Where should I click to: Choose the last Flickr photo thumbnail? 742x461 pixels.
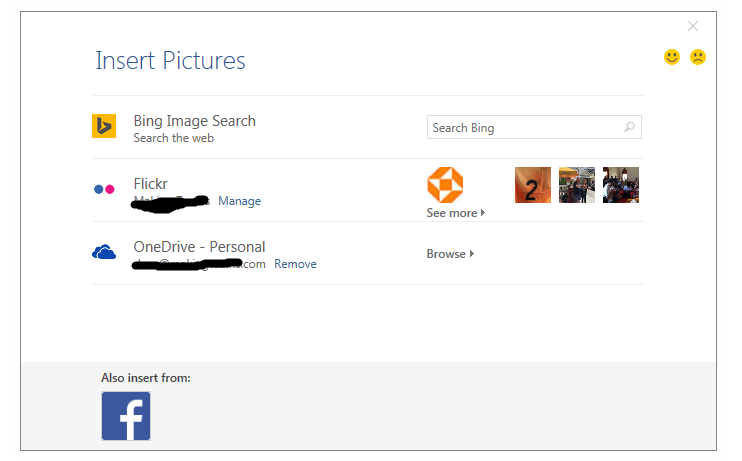pos(621,185)
